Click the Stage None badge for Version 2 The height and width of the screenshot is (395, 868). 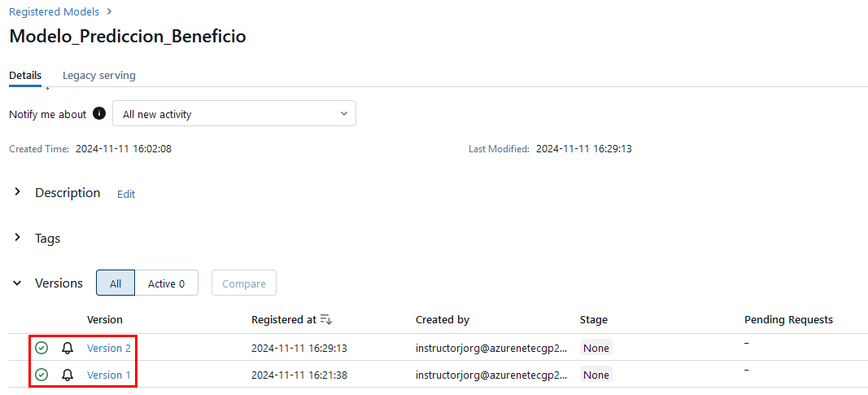(x=595, y=348)
